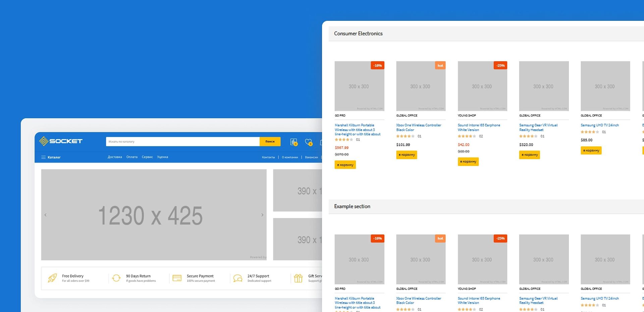The width and height of the screenshot is (644, 312).
Task: Click the 24/7 Support chat icon
Action: (238, 278)
